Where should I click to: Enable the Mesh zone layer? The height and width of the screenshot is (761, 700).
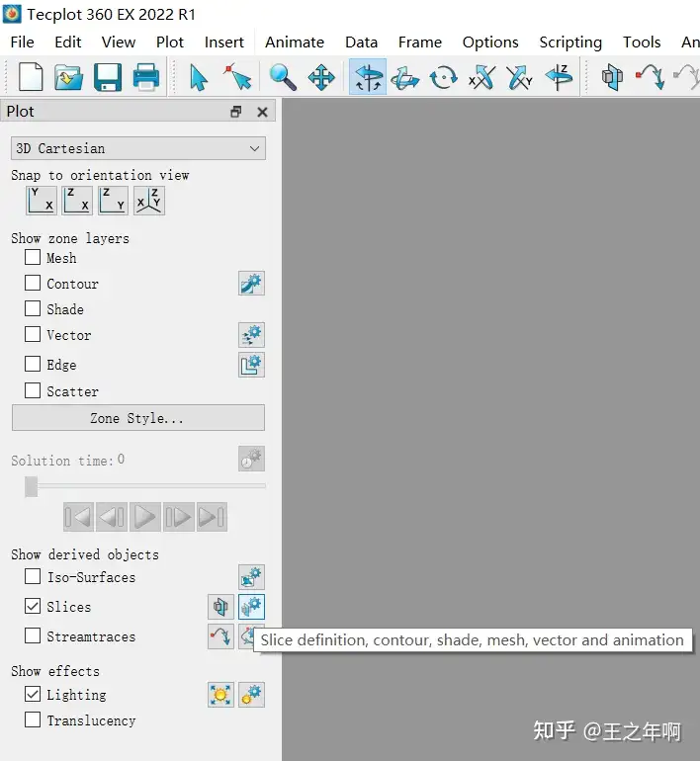point(33,257)
